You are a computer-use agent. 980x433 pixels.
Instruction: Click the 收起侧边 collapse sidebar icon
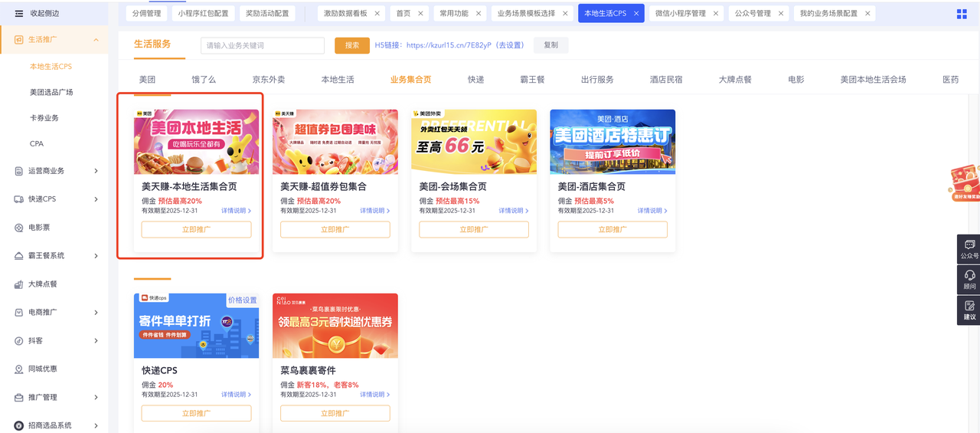point(19,13)
